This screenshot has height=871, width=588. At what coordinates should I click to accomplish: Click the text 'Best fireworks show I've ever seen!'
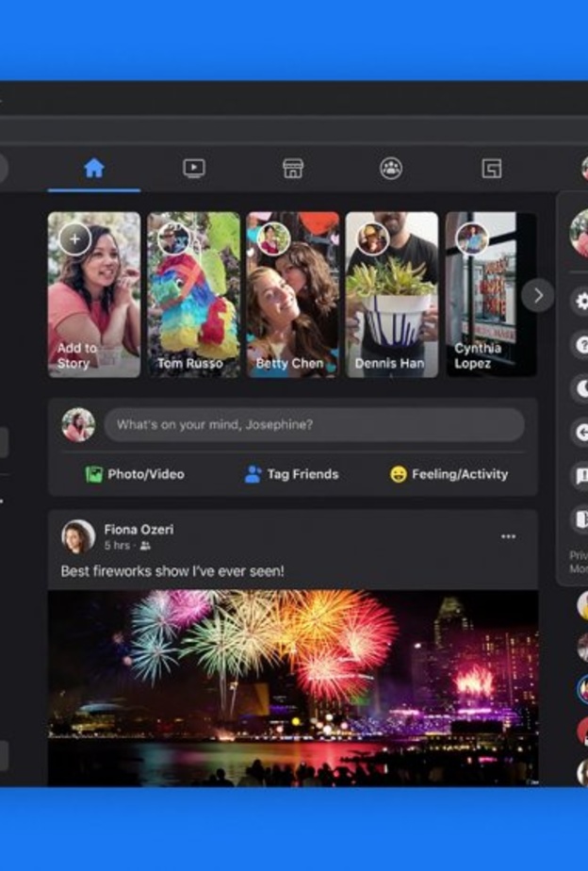(172, 571)
